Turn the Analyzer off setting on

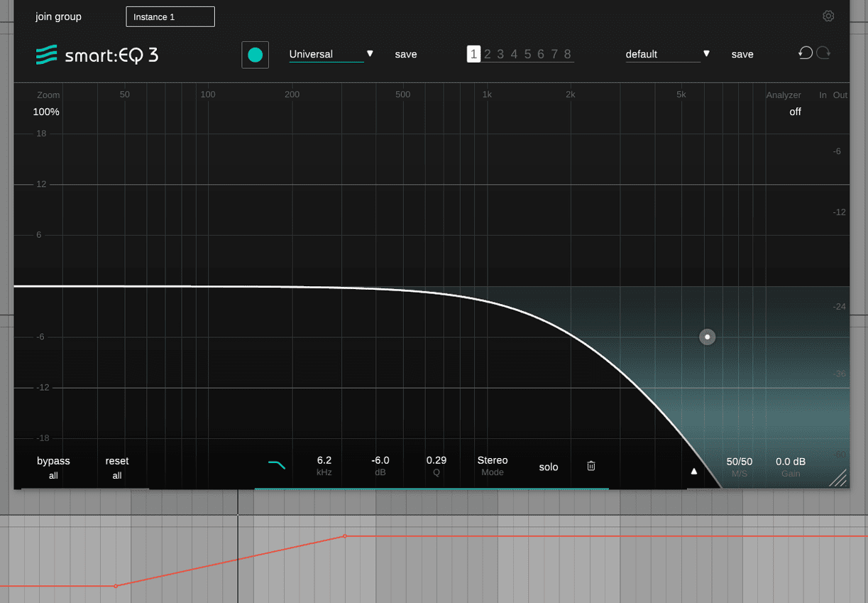[795, 112]
